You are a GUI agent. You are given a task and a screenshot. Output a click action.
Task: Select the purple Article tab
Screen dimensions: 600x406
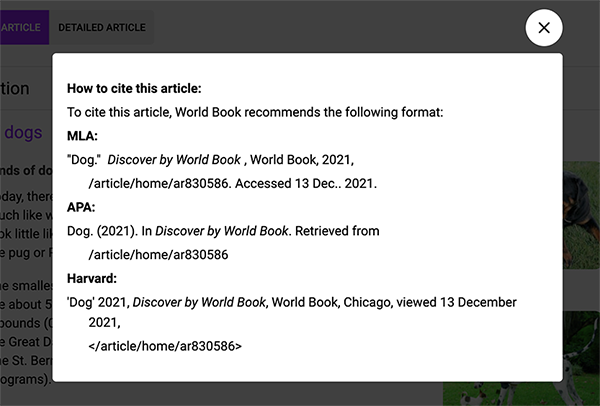24,28
